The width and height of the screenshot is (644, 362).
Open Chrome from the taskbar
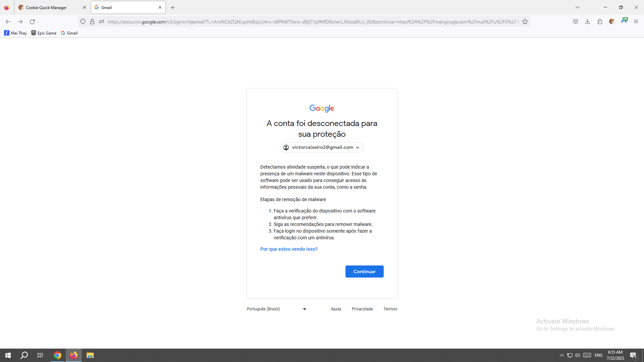(x=57, y=355)
